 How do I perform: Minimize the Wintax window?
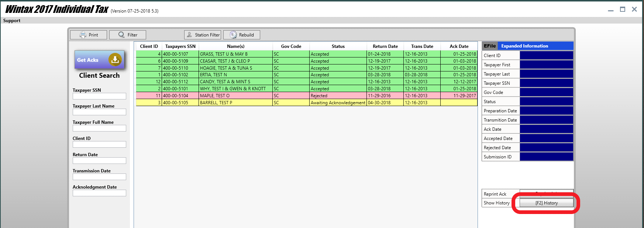[x=611, y=10]
